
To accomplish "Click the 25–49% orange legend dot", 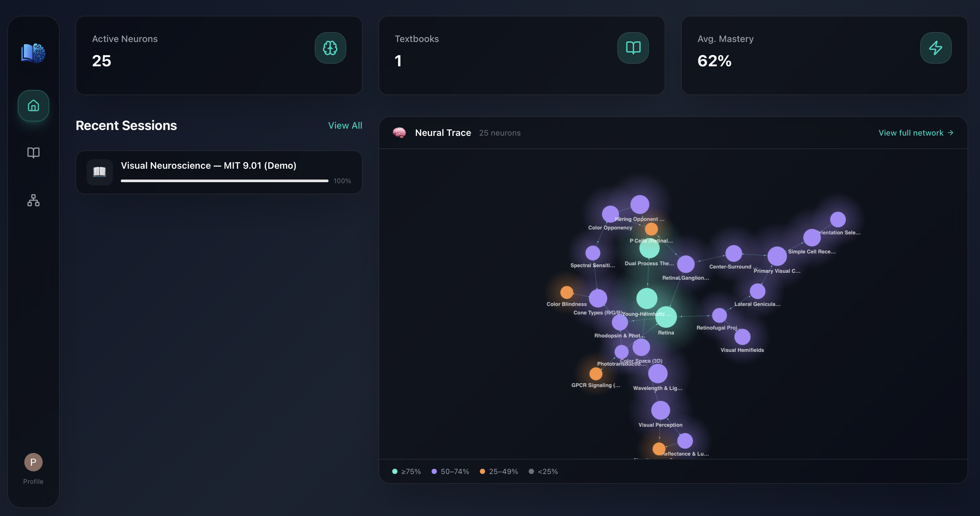I will point(482,471).
